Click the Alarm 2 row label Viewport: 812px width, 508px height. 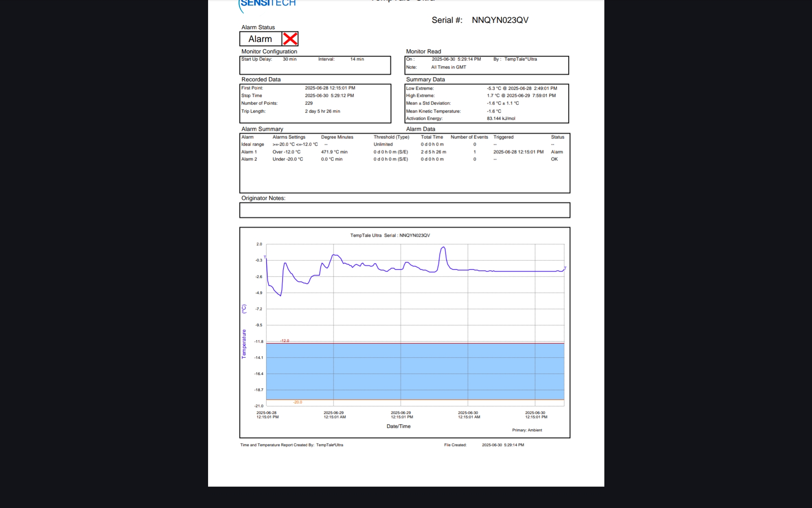[x=249, y=159]
